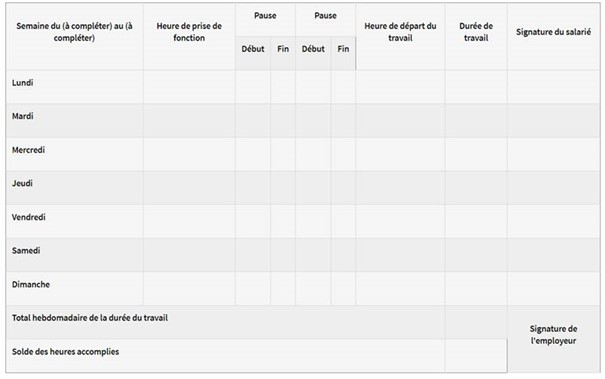Select the second Pause column header
This screenshot has width=605, height=379.
325,16
